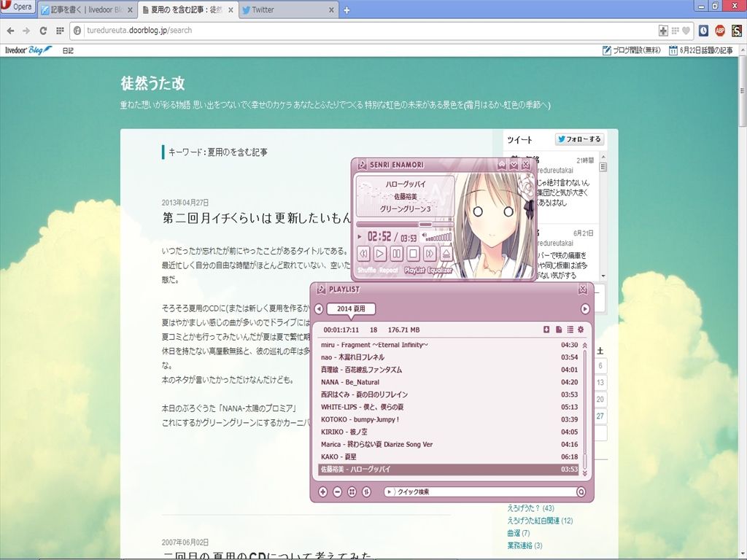Go forward in browser history
The width and height of the screenshot is (747, 560).
click(x=26, y=31)
